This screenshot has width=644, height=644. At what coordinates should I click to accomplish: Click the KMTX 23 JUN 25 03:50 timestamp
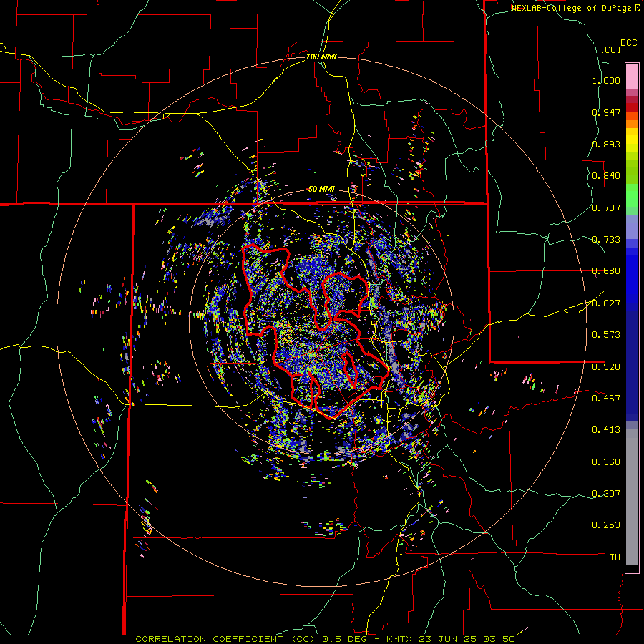(451, 639)
